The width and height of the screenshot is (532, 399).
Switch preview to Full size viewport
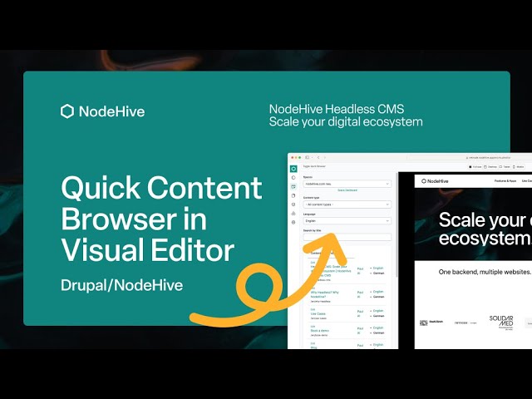[x=475, y=167]
